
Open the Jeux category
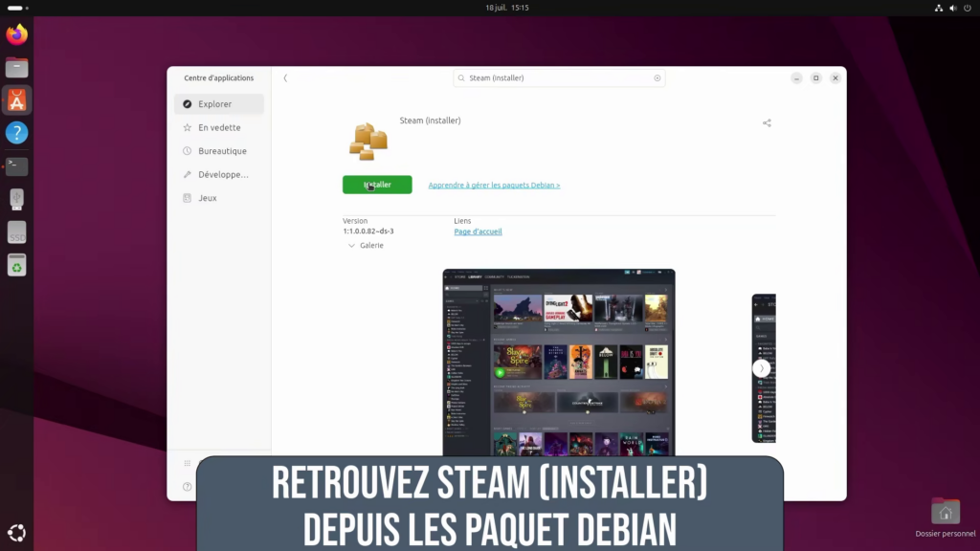pos(208,198)
